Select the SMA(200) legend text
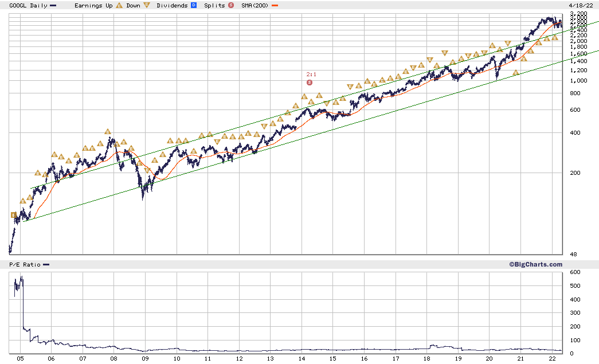599x364 pixels. click(x=255, y=5)
